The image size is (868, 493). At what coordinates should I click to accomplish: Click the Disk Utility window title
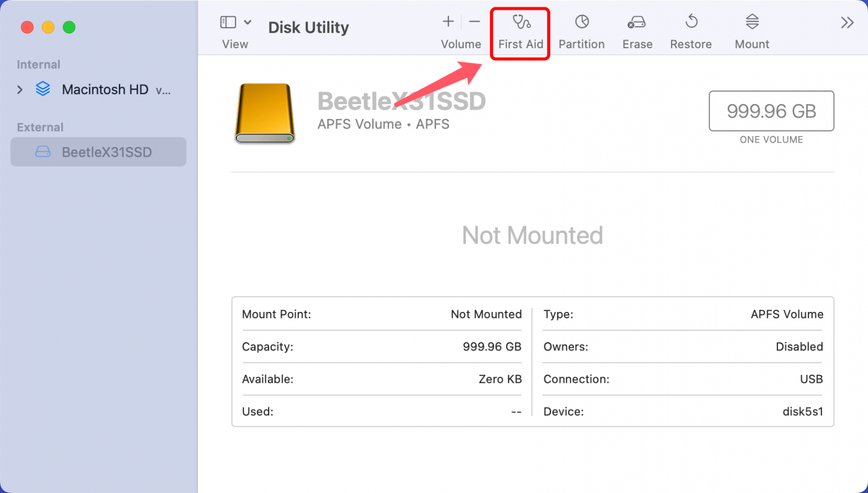(308, 27)
